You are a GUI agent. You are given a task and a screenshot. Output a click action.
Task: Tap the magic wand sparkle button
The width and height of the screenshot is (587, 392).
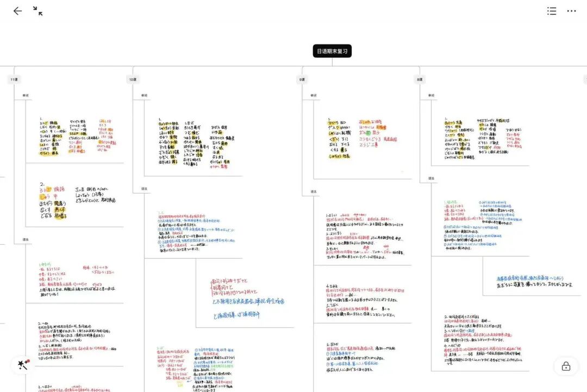(23, 365)
